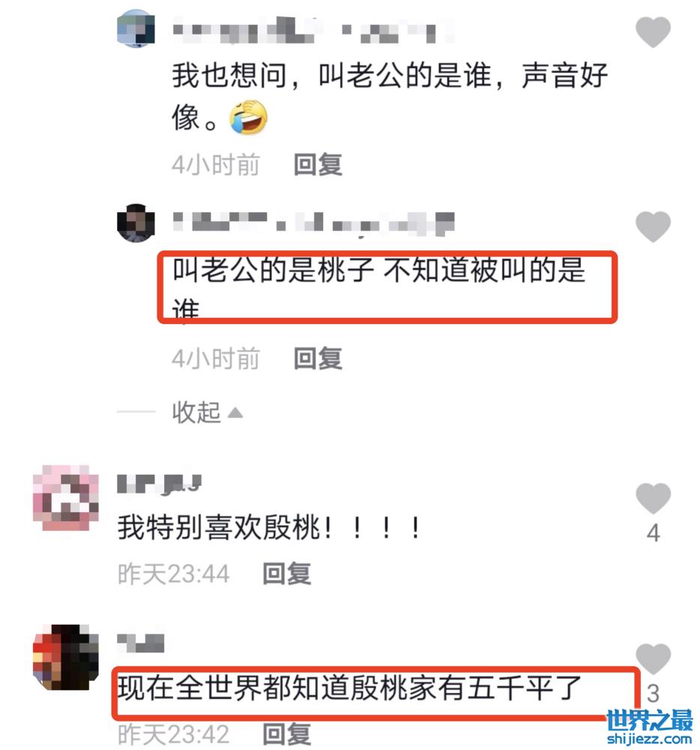
Task: Open the first commenter's blue avatar
Action: coord(136,28)
